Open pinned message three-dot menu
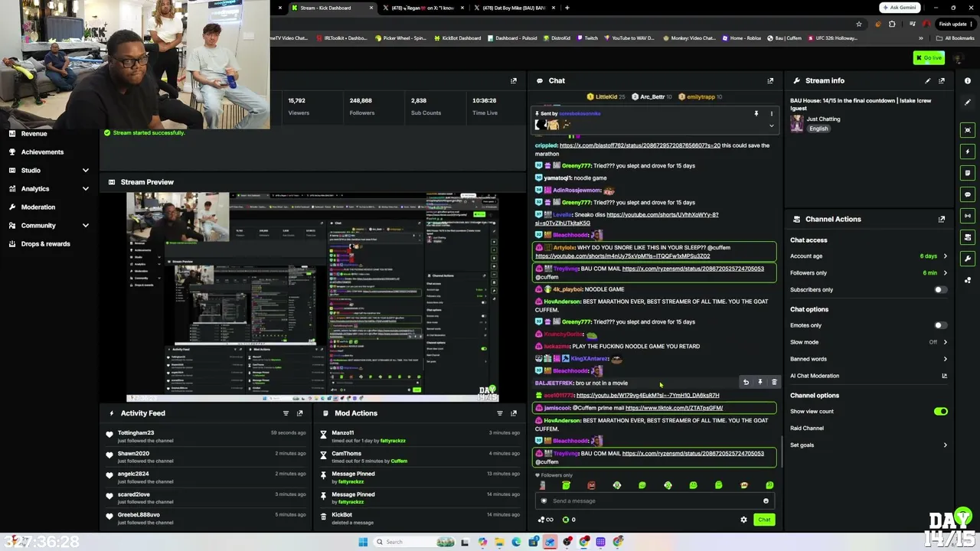The image size is (980, 551). (771, 113)
